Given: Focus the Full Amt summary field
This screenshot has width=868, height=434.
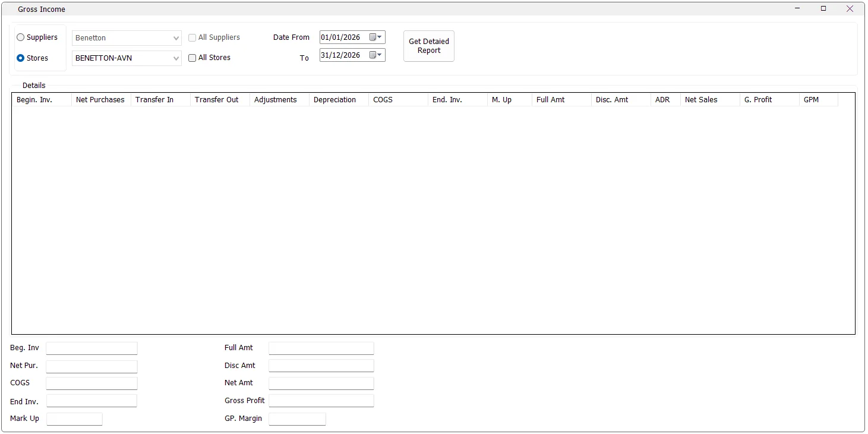Looking at the screenshot, I should pyautogui.click(x=321, y=348).
